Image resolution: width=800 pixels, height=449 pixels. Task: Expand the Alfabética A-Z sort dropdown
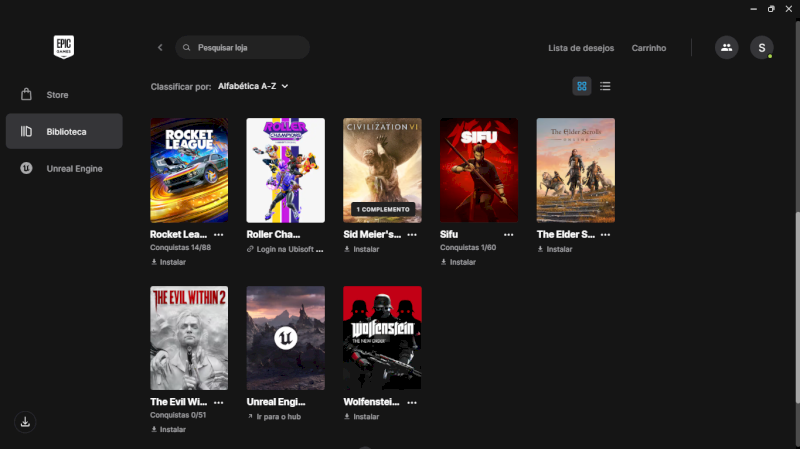(253, 86)
